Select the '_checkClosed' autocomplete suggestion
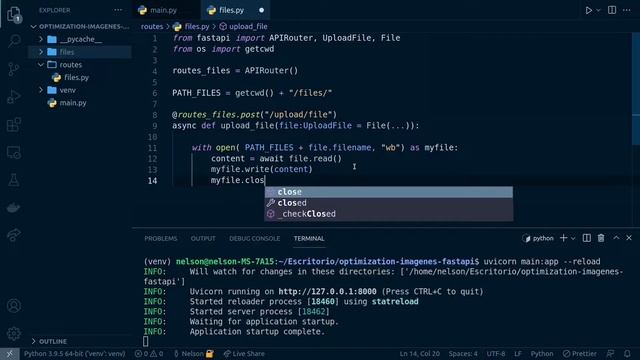The width and height of the screenshot is (640, 360). (x=389, y=214)
